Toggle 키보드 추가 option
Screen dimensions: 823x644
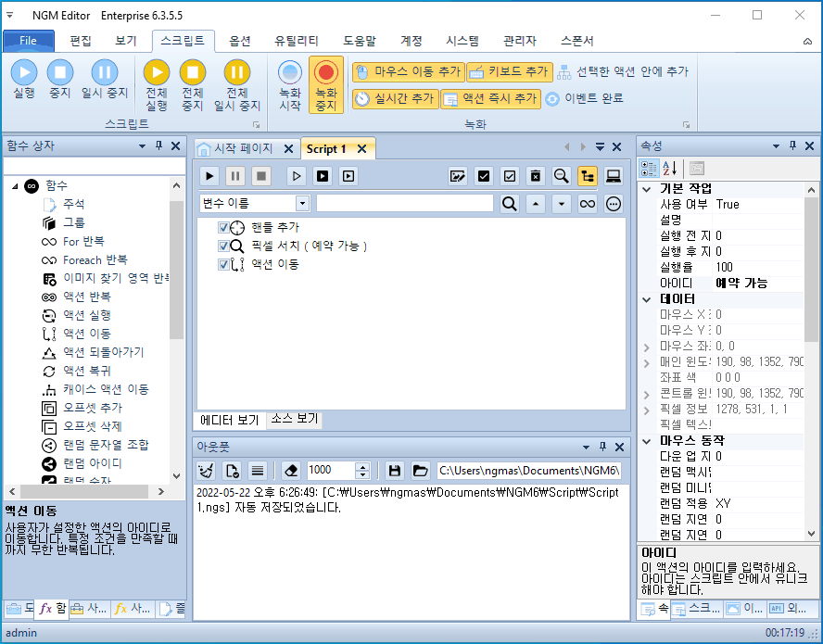[x=509, y=72]
